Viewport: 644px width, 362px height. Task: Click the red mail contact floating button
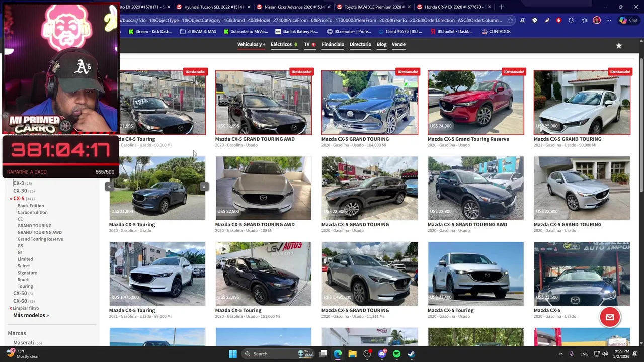point(610,317)
